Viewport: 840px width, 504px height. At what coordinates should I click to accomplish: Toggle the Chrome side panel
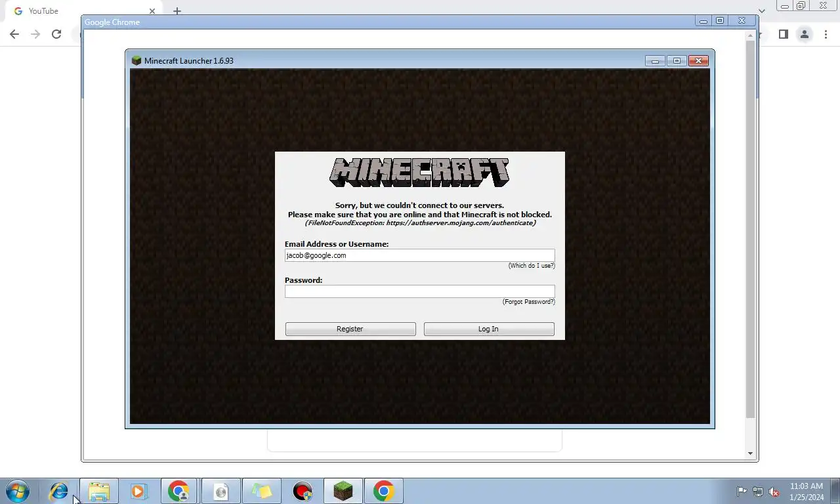pos(783,34)
